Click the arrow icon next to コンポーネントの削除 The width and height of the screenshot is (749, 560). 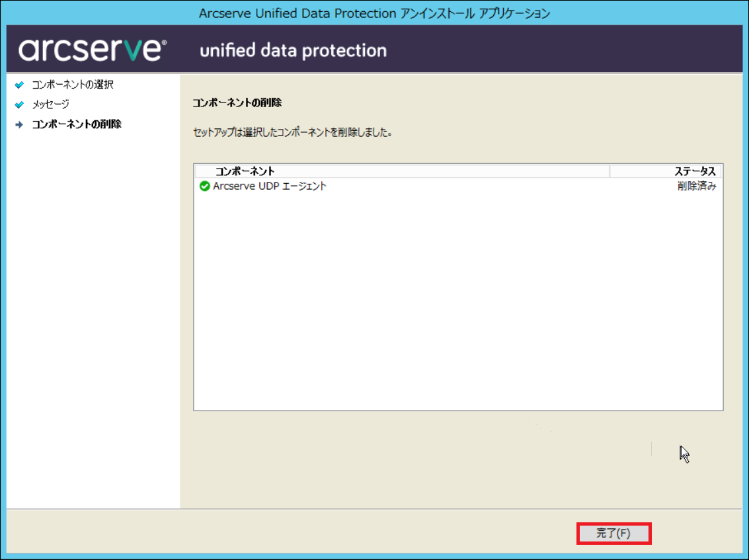[x=19, y=125]
